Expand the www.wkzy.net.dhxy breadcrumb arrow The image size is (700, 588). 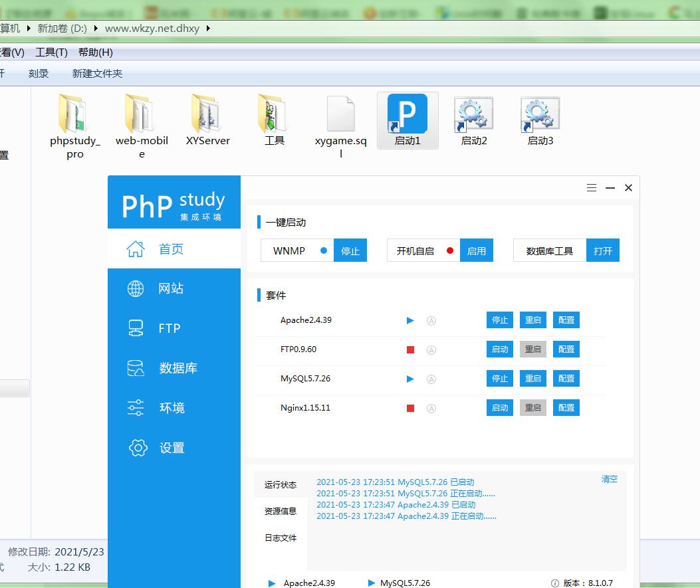[208, 28]
